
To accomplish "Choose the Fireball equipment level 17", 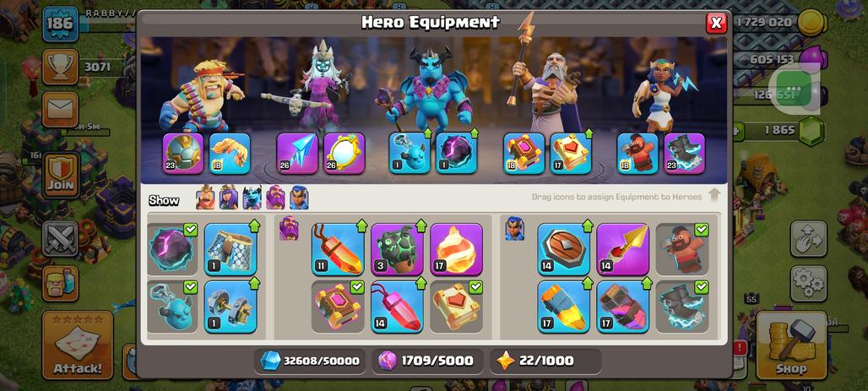I will tap(456, 249).
